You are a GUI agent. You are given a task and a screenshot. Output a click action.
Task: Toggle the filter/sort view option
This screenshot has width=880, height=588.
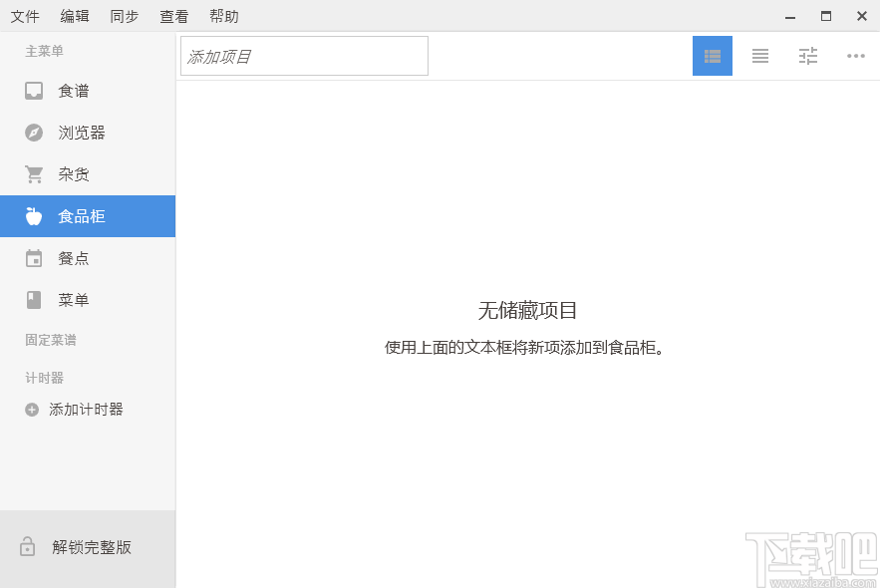pos(807,56)
